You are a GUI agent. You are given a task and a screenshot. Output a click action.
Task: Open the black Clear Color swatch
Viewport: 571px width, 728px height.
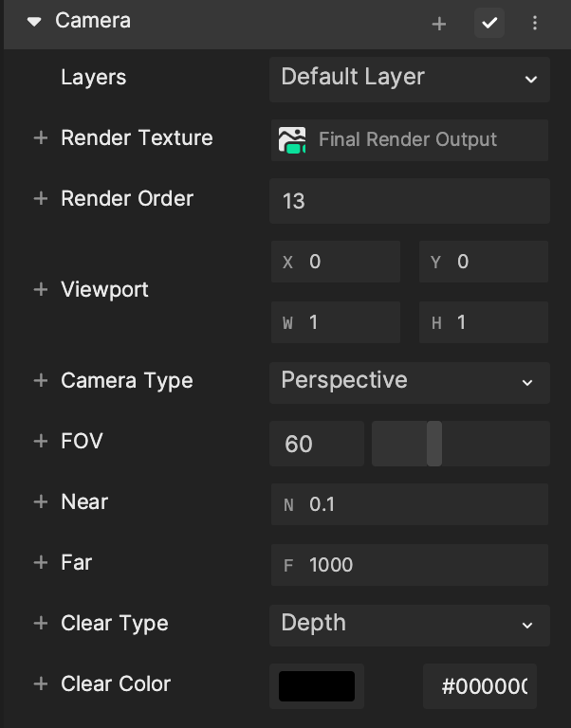[x=317, y=686]
